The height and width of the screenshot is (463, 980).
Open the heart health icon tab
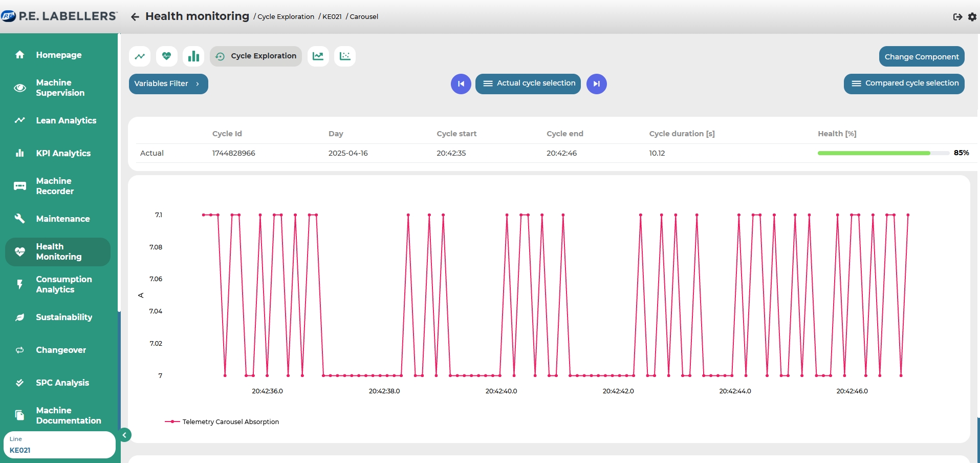[166, 56]
